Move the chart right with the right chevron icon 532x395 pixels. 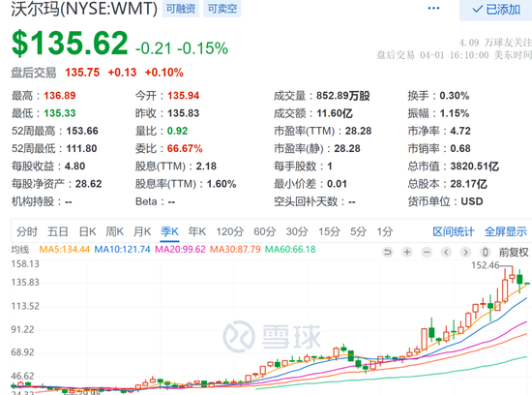coord(465,252)
